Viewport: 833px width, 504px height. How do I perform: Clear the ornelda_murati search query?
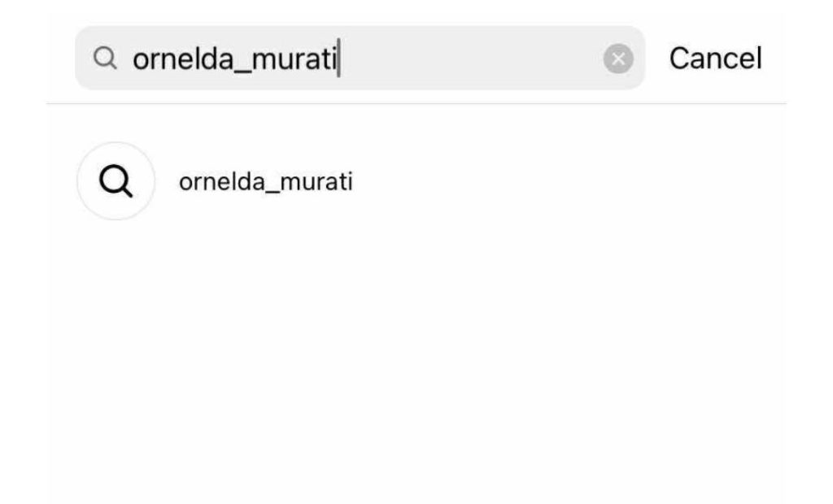pyautogui.click(x=618, y=59)
